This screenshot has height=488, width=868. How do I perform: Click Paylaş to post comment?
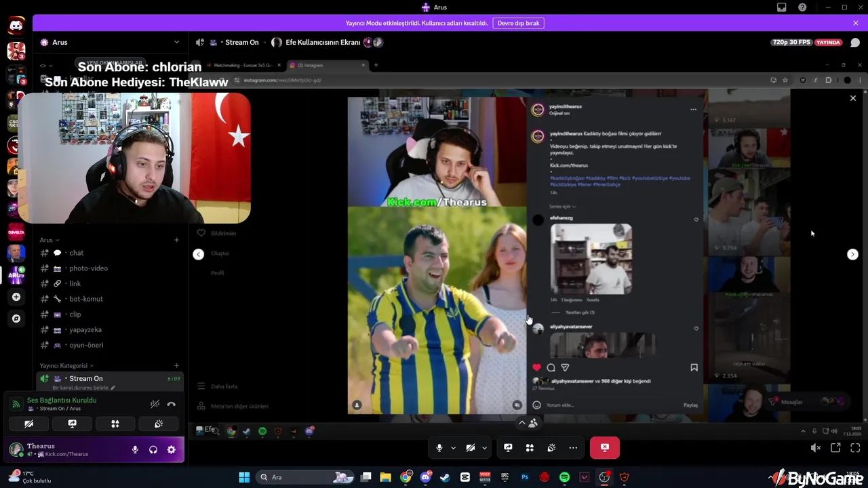coord(690,405)
